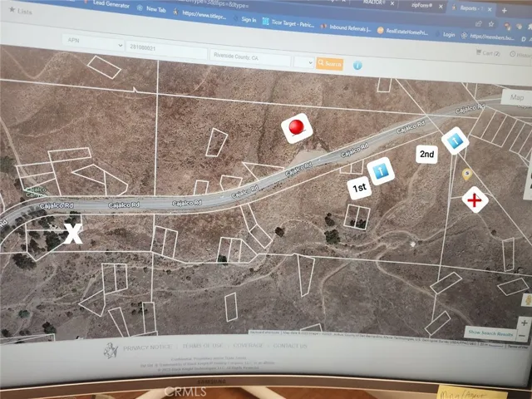Click the blue arrow icon near 1st
This screenshot has width=532, height=399.
point(379,171)
